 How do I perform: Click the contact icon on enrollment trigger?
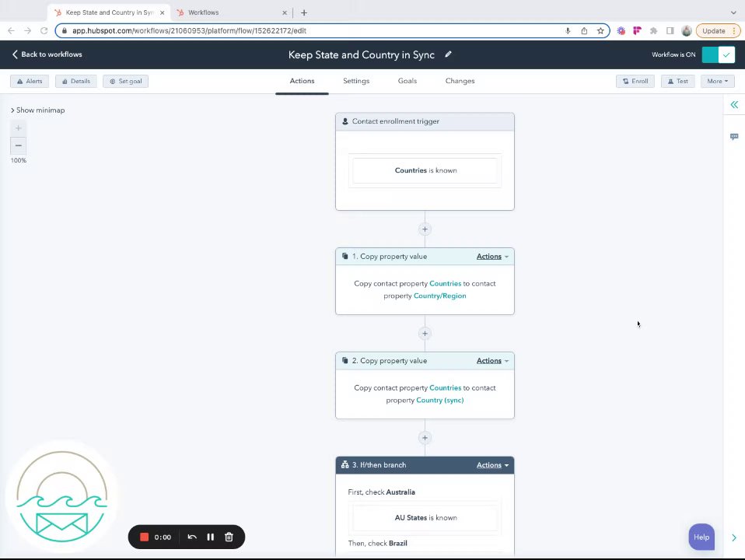345,121
